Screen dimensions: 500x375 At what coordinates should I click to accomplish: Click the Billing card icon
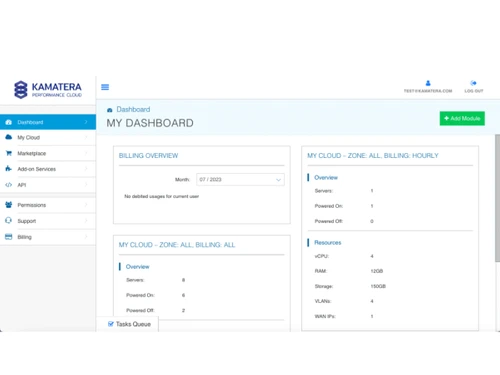click(9, 237)
